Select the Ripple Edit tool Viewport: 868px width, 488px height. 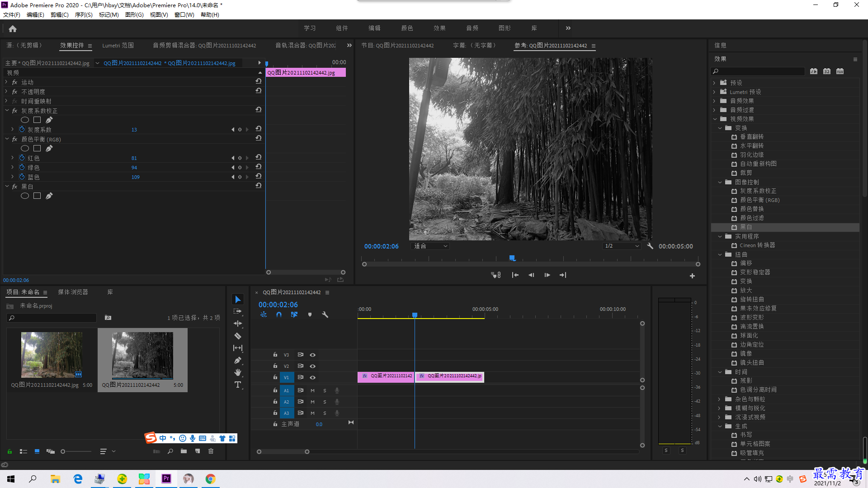[x=238, y=324]
